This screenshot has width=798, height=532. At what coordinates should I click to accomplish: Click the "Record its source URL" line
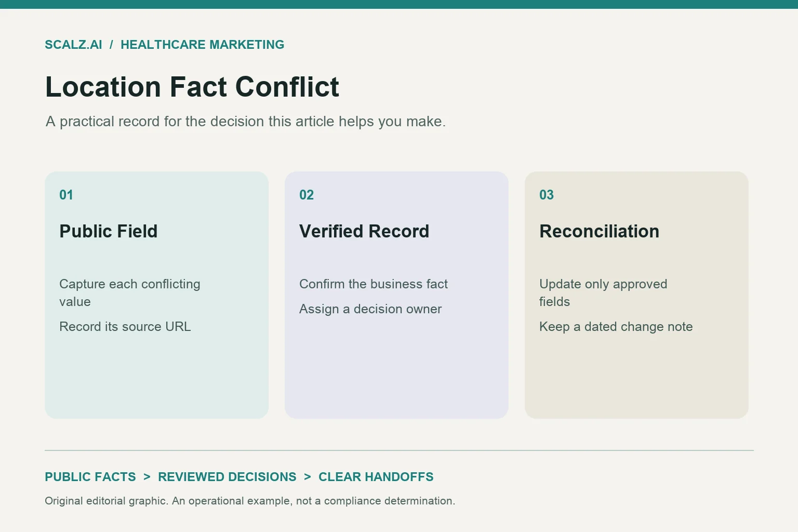click(125, 327)
